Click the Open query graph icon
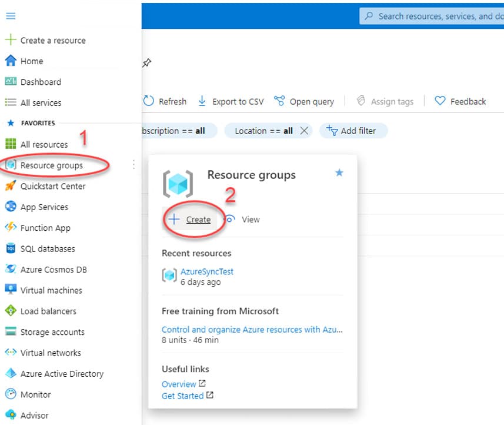Screen dimensions: 504x425 pyautogui.click(x=279, y=101)
